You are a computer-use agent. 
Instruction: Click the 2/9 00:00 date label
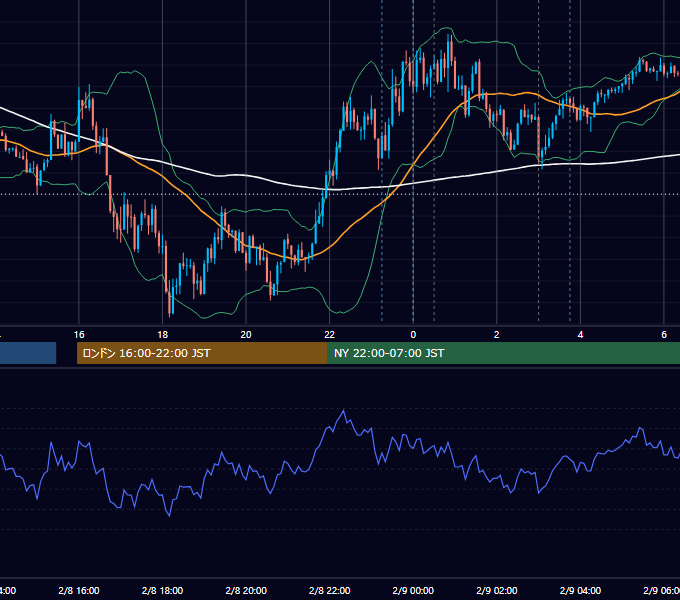413,590
